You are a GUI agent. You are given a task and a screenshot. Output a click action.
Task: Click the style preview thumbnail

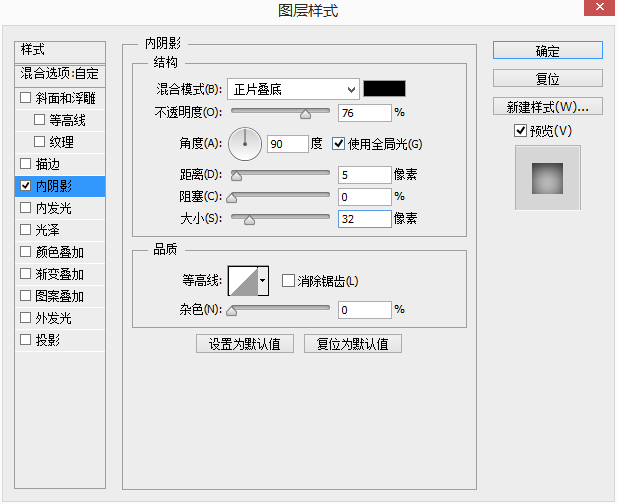point(547,177)
